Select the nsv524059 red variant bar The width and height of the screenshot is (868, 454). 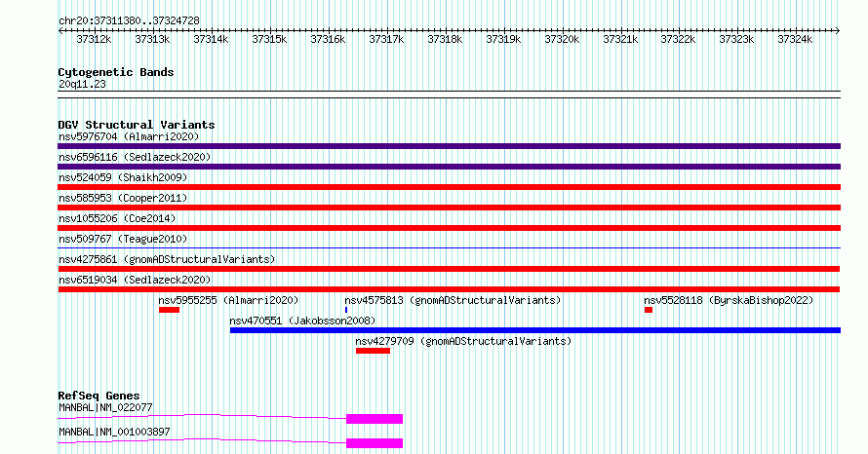pos(449,187)
